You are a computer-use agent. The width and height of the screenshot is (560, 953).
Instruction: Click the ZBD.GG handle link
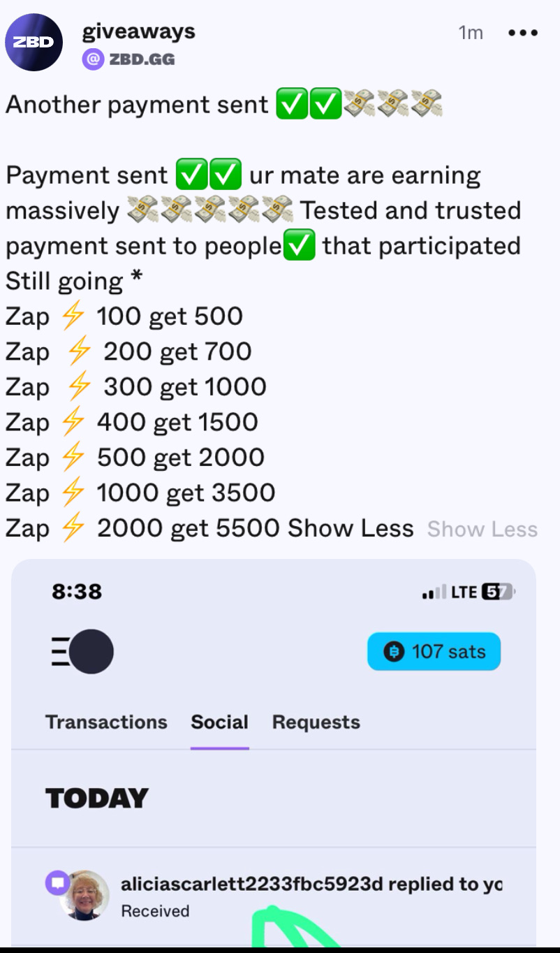[x=141, y=59]
